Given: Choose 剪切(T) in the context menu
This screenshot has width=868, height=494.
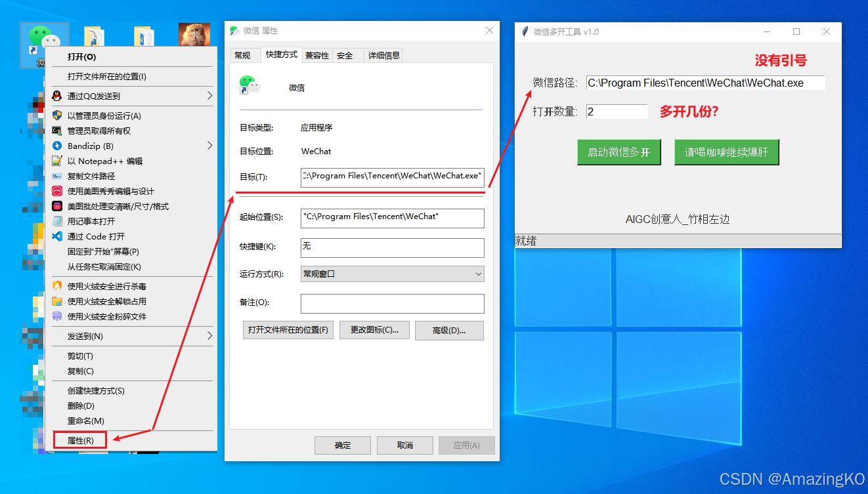Looking at the screenshot, I should [80, 356].
